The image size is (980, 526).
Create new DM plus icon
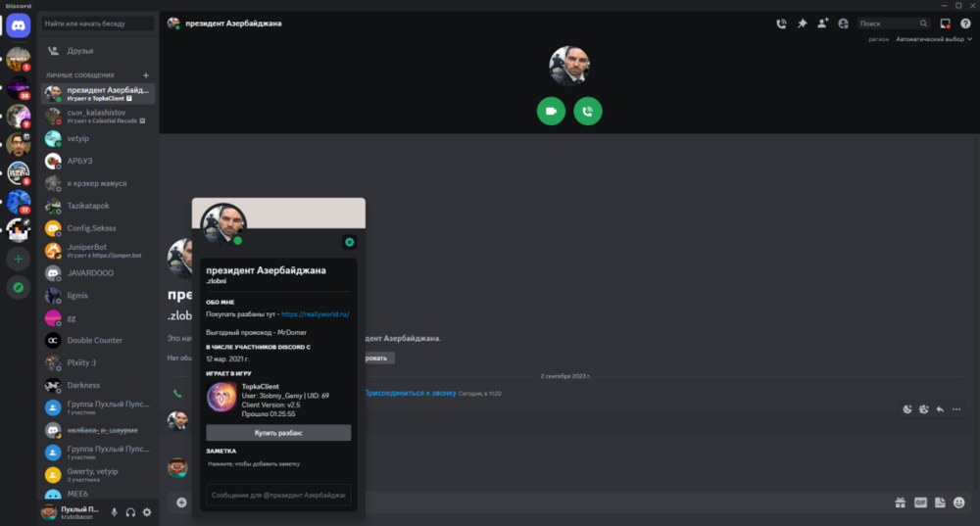146,75
